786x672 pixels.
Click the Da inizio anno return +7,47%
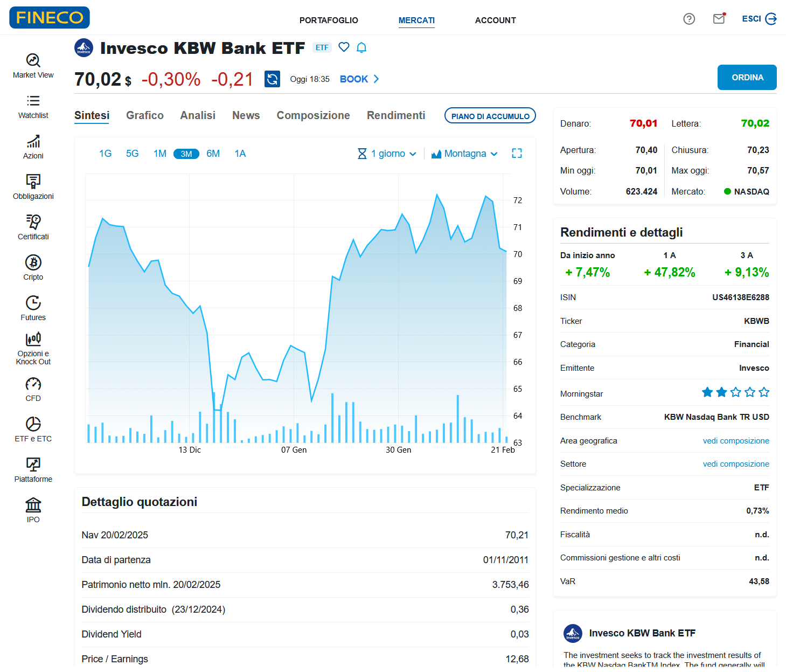[587, 272]
